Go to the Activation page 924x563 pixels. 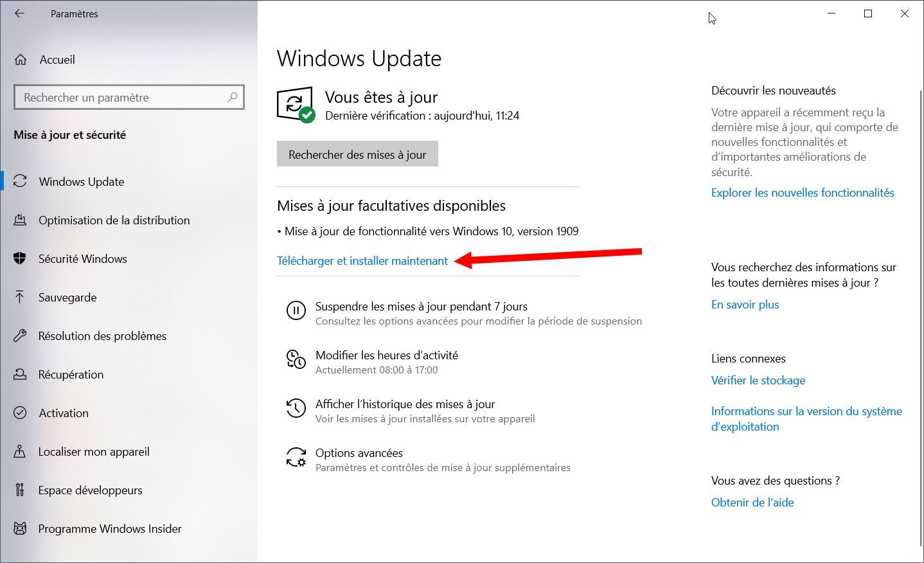[64, 413]
